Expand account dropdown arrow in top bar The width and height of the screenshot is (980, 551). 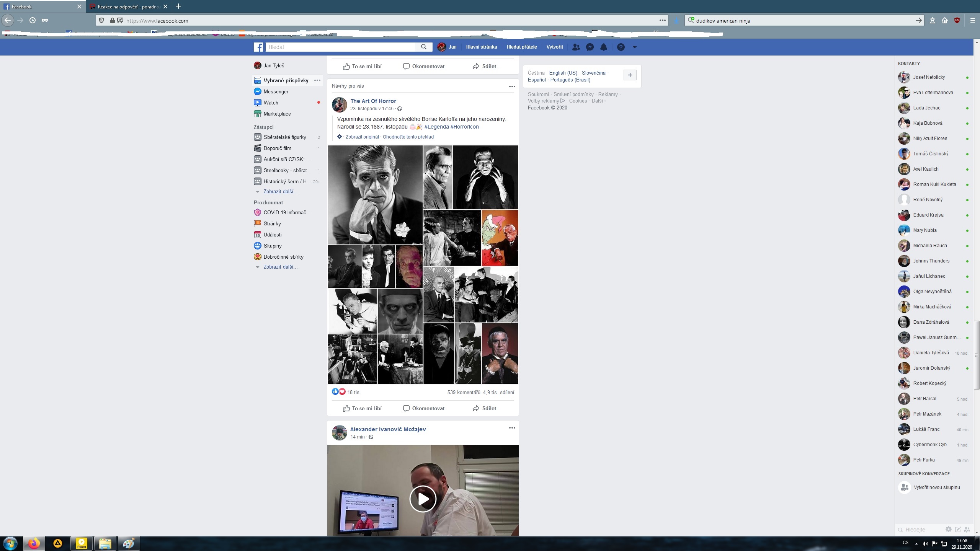pyautogui.click(x=634, y=47)
